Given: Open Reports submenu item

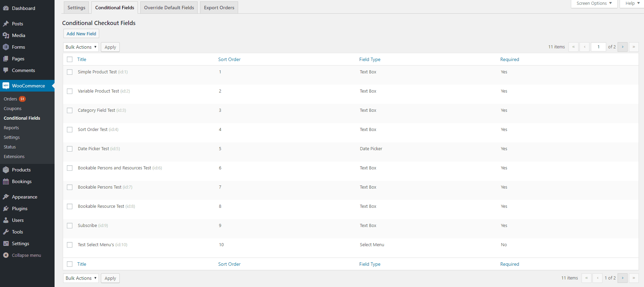Looking at the screenshot, I should pyautogui.click(x=11, y=128).
